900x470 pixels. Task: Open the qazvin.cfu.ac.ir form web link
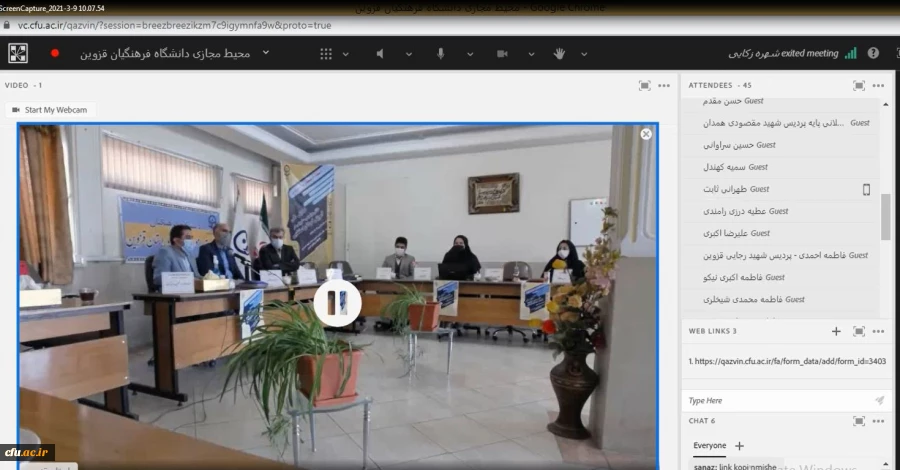[x=787, y=361]
